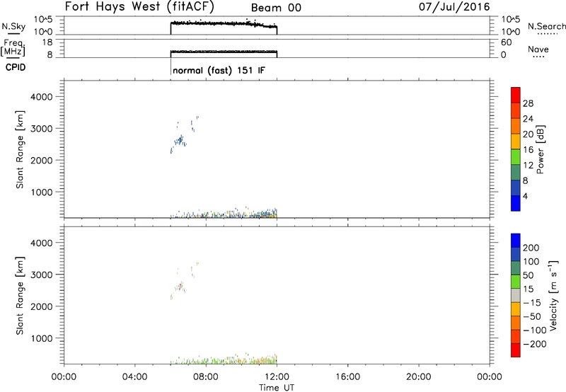
Task: Click the 'Time UT' axis label
Action: [277, 387]
